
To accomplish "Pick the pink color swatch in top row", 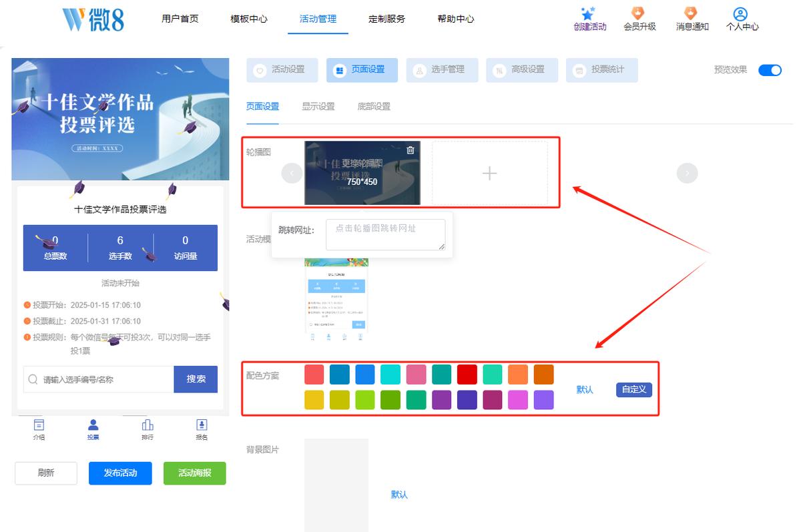I will click(x=417, y=374).
